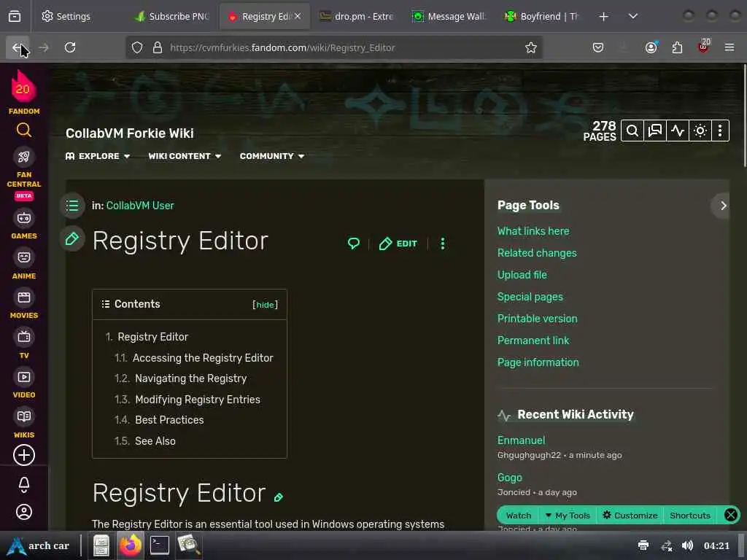Open the tab list dropdown arrow
Screen dimensions: 747x560
632,16
